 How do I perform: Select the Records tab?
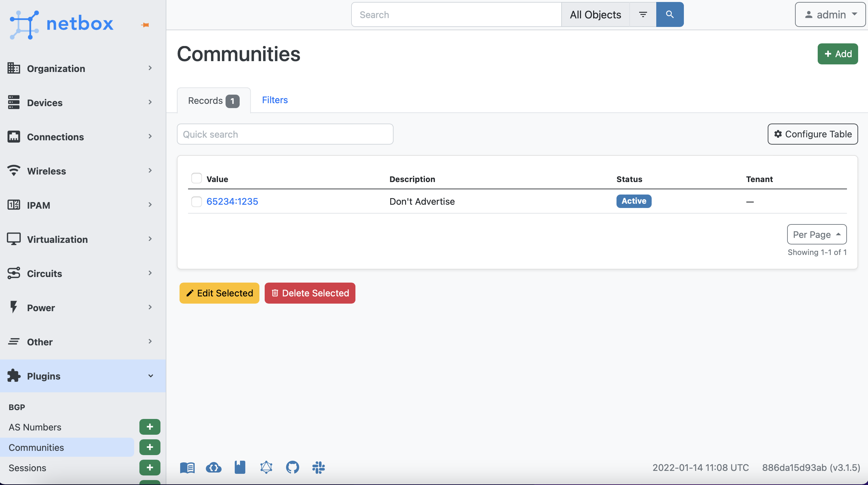click(213, 101)
